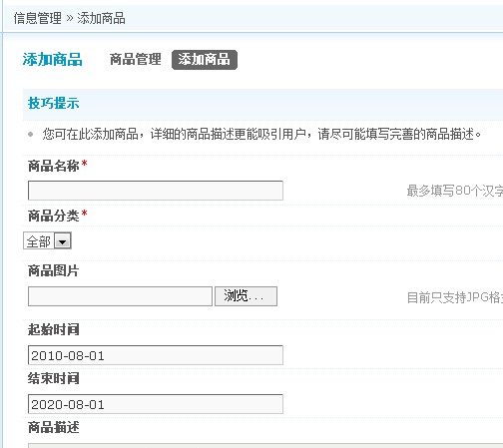This screenshot has width=503, height=448.
Task: Click the 信息管理 breadcrumb link
Action: (x=38, y=18)
